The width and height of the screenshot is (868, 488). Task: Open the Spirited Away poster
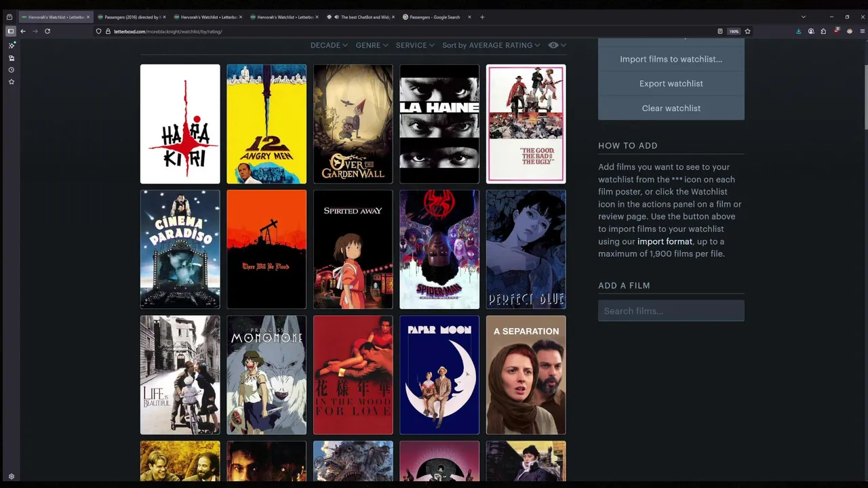353,249
